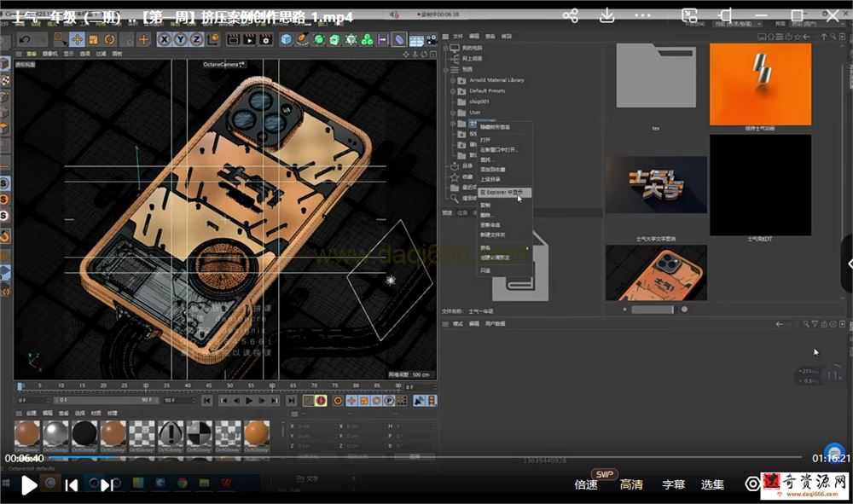Screen dimensions: 853x504
Task: Toggle parameter (P) keyframe recording
Action: tap(389, 401)
